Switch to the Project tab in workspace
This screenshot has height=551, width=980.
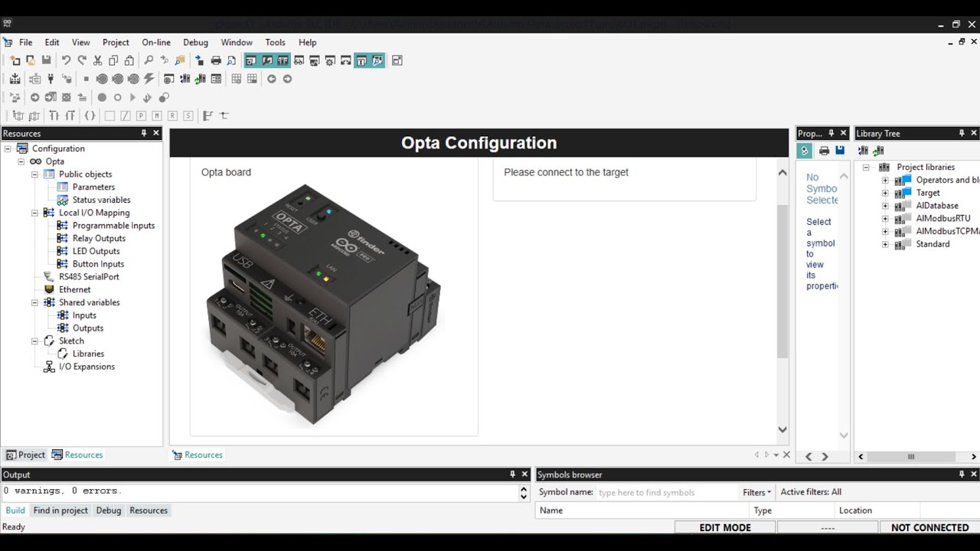coord(25,455)
